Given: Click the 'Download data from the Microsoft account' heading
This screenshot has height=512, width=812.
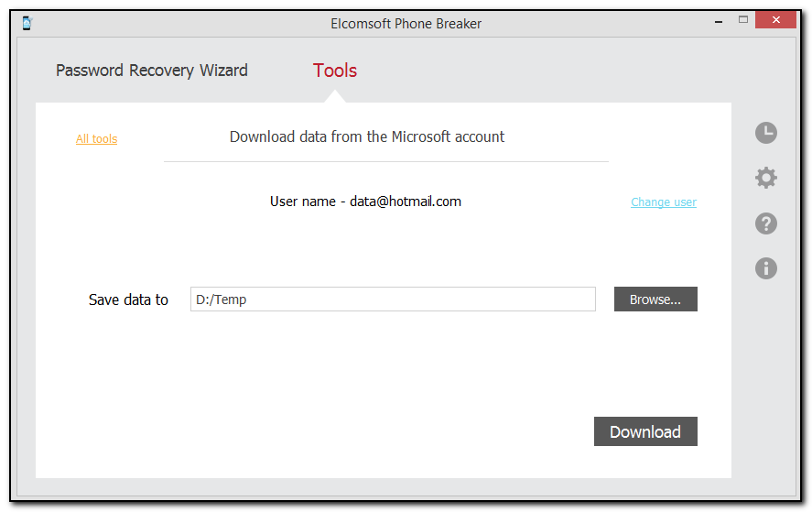Looking at the screenshot, I should pyautogui.click(x=367, y=136).
